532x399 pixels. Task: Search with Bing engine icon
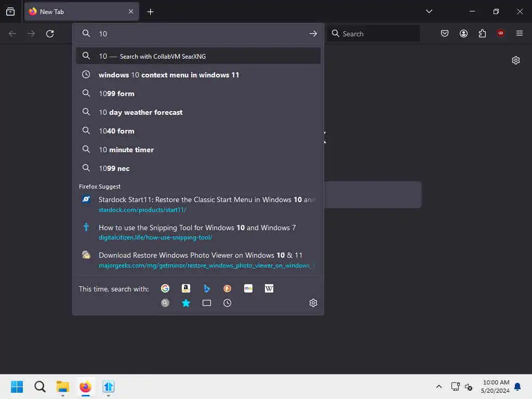[207, 288]
